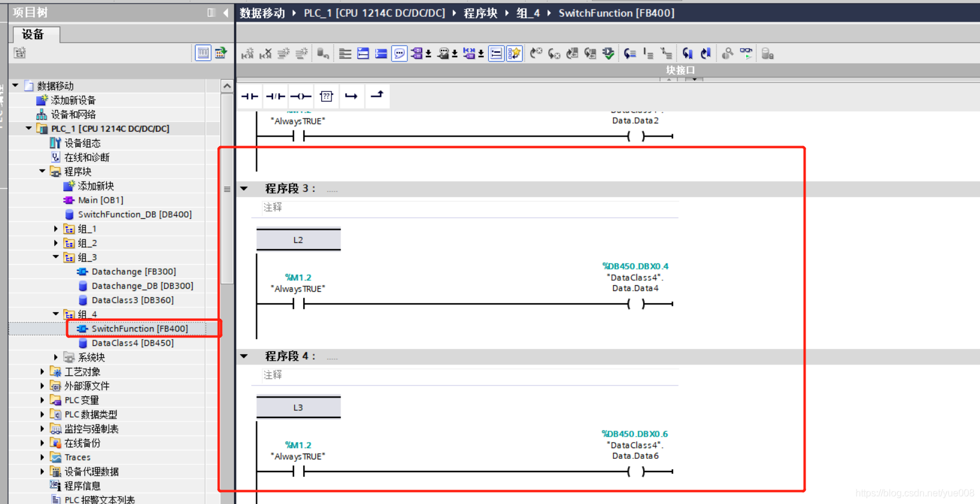Screen dimensions: 980x504
Task: Click the project tree refresh view icon
Action: tap(221, 53)
